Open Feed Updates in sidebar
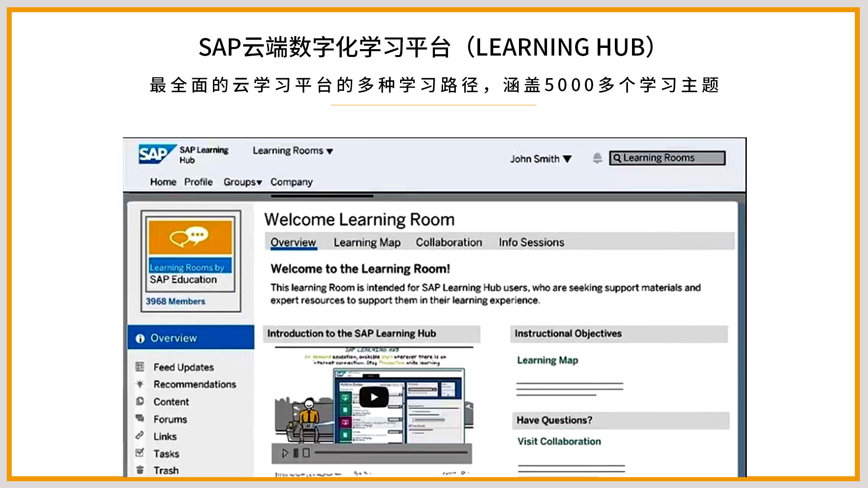The width and height of the screenshot is (868, 488). 184,367
